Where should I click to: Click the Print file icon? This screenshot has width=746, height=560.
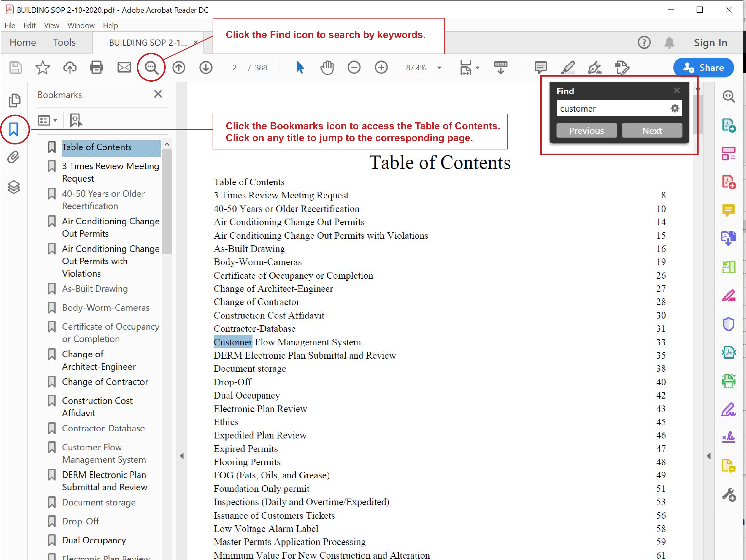(x=96, y=67)
